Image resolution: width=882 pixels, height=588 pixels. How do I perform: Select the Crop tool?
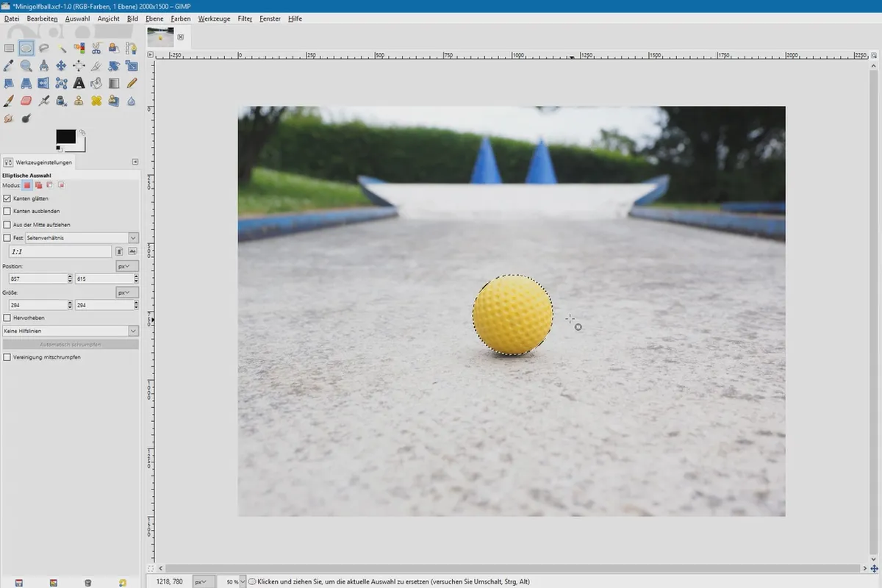96,65
